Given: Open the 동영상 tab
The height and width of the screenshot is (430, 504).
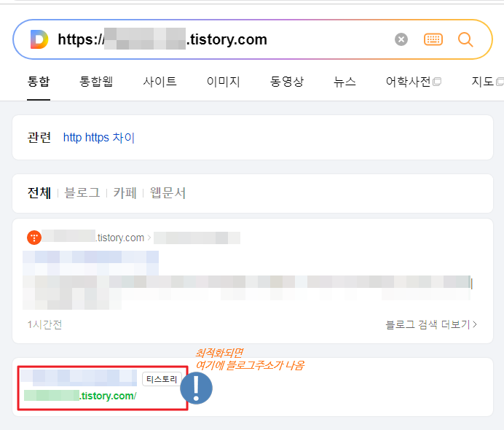Looking at the screenshot, I should [x=287, y=82].
